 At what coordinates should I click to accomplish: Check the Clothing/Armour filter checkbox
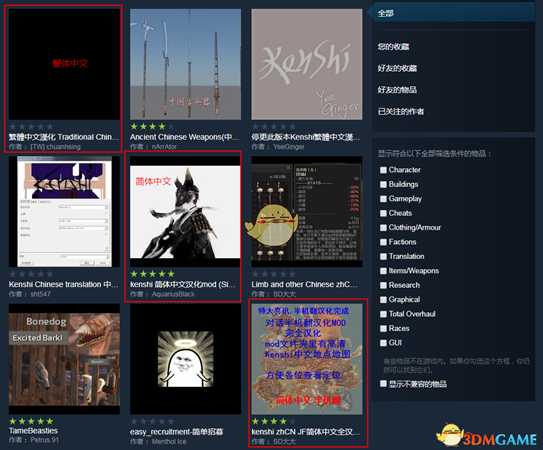coord(383,228)
